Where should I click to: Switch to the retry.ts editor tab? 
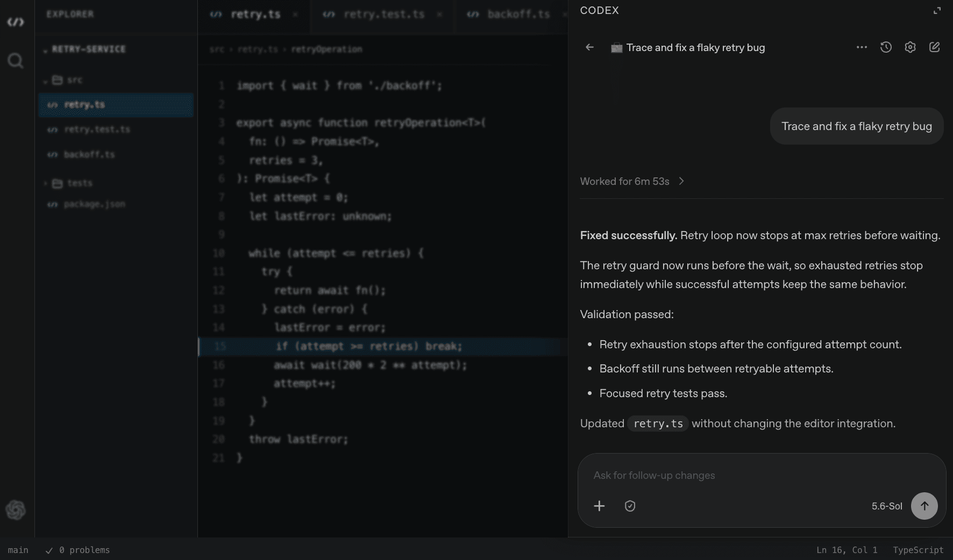point(255,15)
